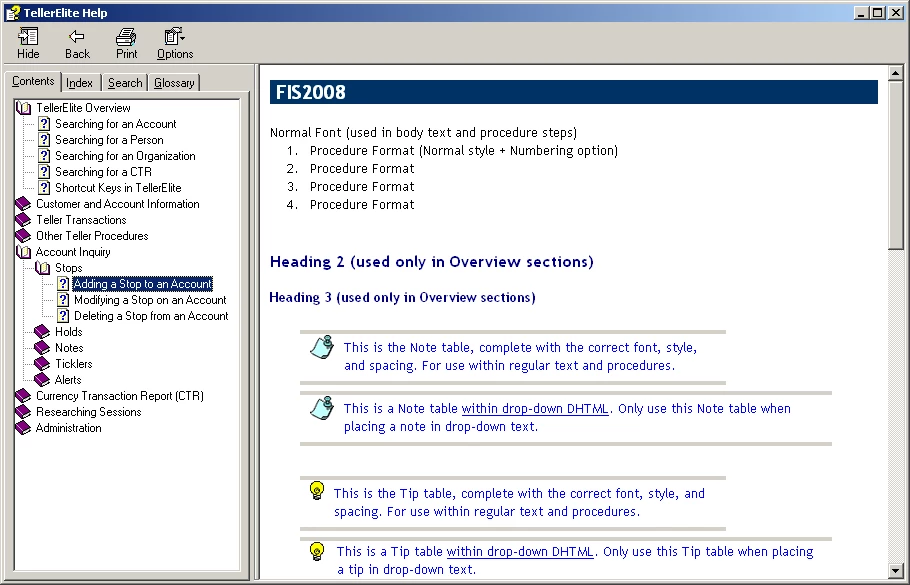
Task: Click the topic icon beside Deleting a Stop from an Account
Action: click(x=63, y=316)
